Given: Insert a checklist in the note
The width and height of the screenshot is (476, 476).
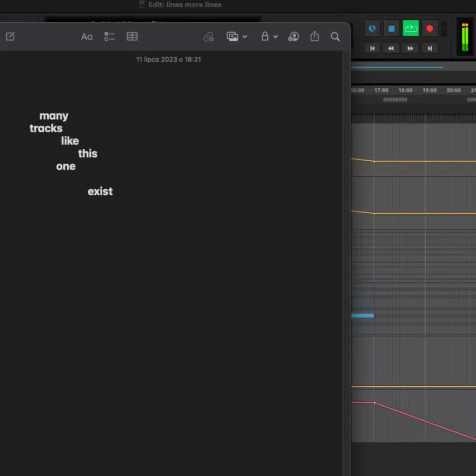Looking at the screenshot, I should [109, 36].
